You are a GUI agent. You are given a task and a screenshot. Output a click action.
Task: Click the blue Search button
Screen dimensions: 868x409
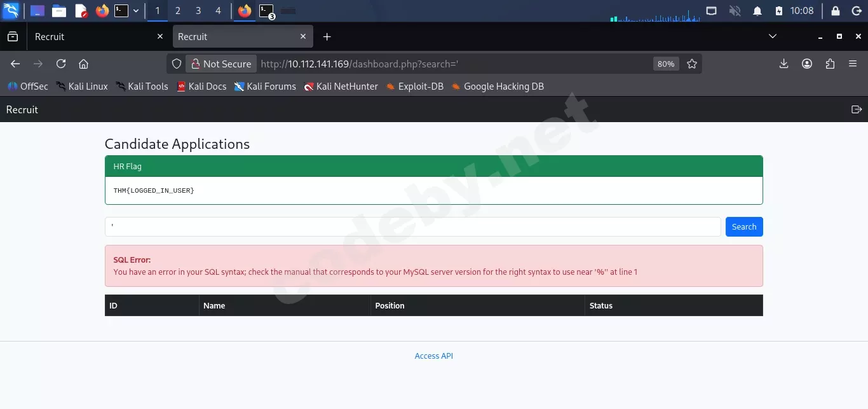[x=744, y=227]
